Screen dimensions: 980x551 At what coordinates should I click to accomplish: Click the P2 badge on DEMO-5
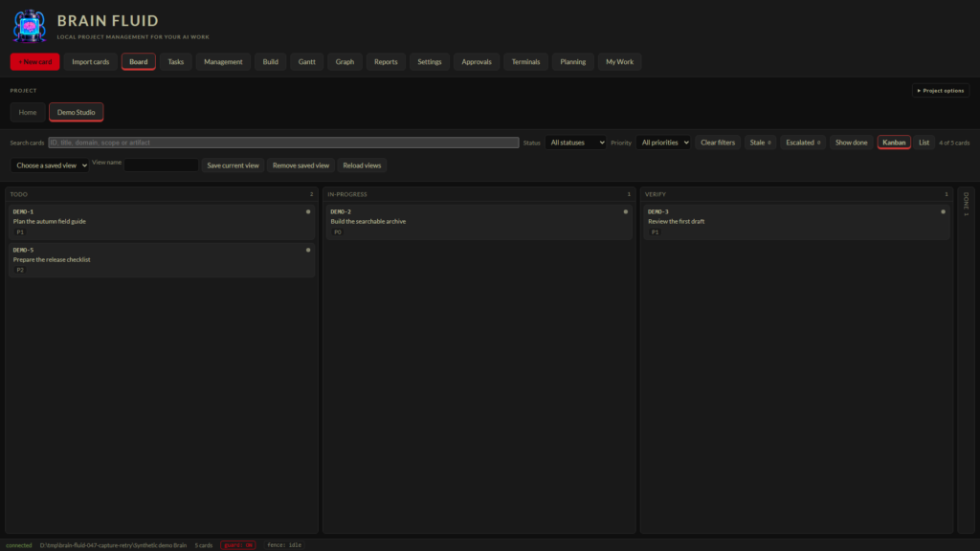pyautogui.click(x=20, y=271)
